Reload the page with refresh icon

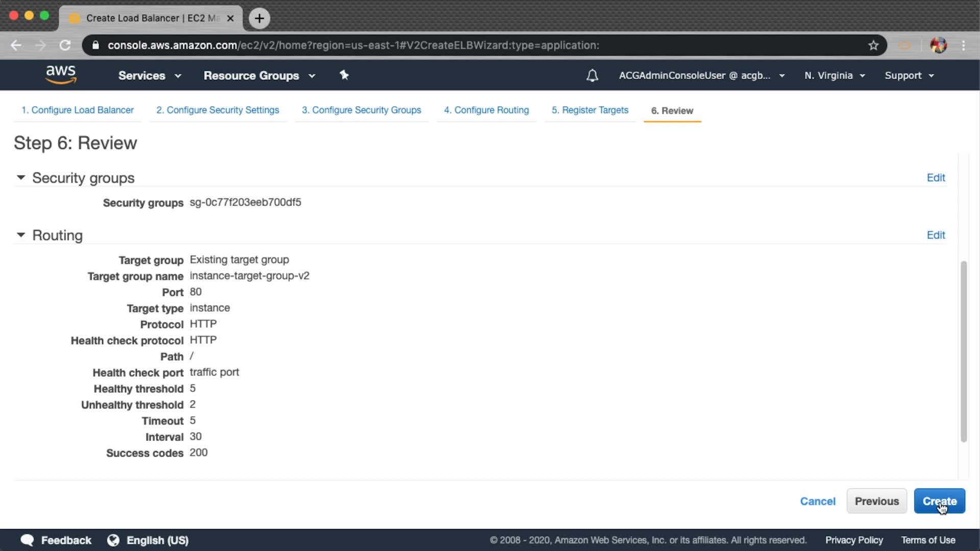point(65,45)
